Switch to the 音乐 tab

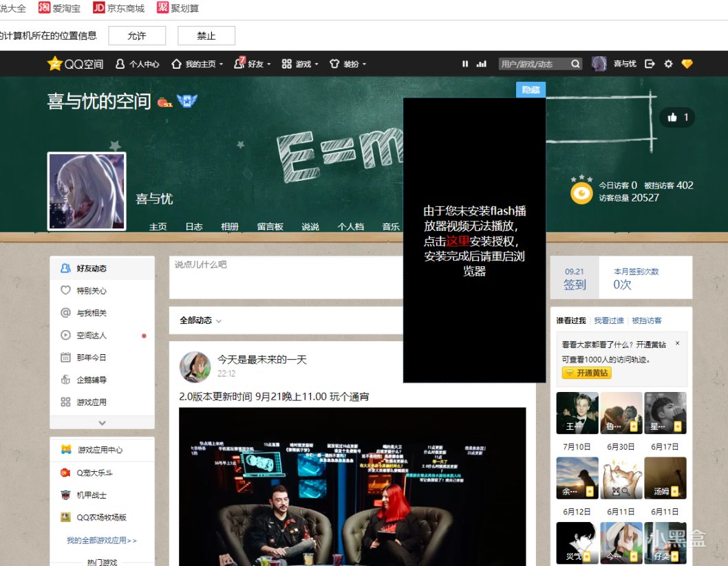pos(391,226)
